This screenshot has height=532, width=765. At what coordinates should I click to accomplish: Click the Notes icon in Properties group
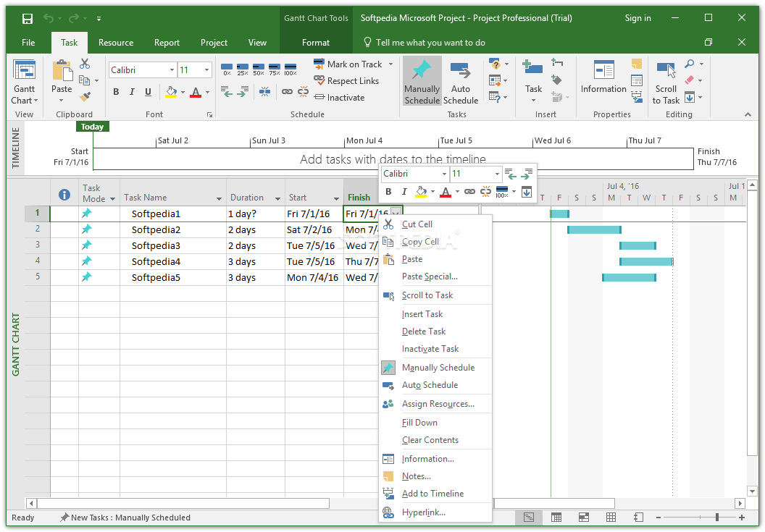coord(637,64)
